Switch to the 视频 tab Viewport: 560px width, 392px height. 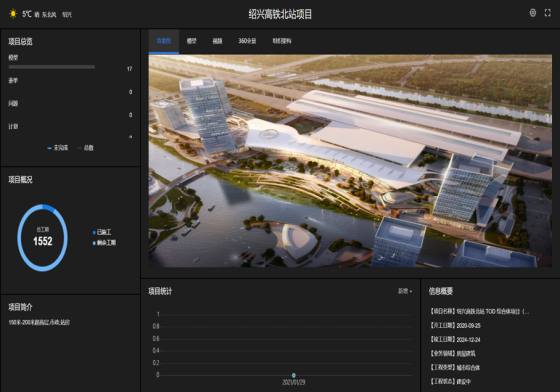tap(217, 41)
